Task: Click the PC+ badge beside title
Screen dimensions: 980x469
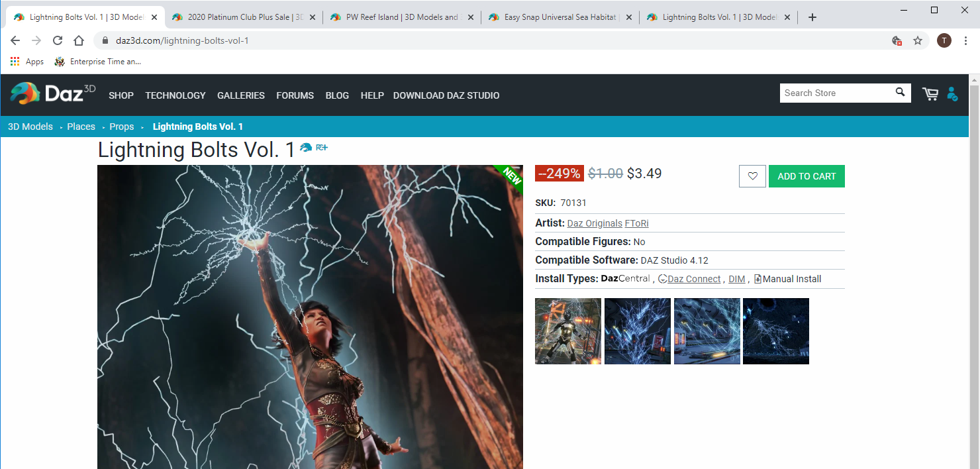Action: [322, 148]
